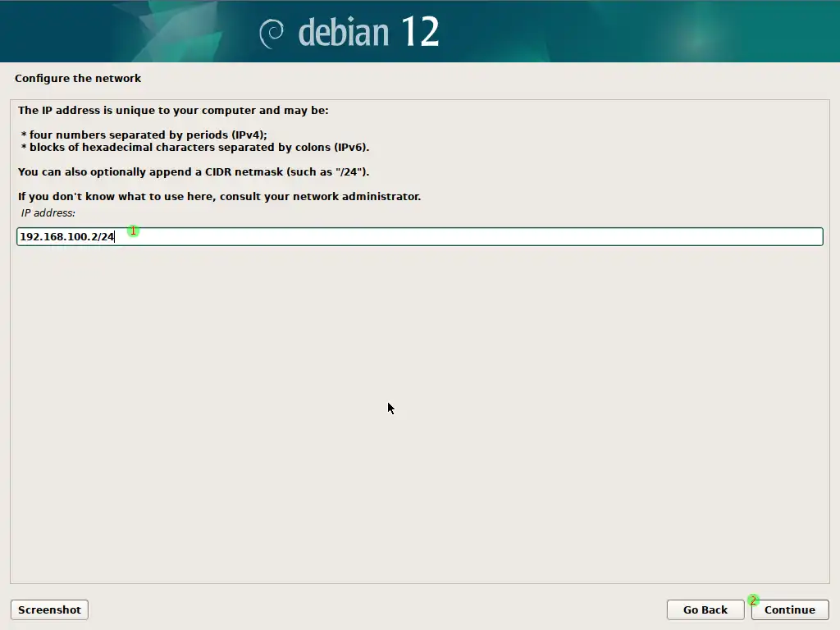
Task: Click the green step 2 marker badge
Action: tap(753, 600)
